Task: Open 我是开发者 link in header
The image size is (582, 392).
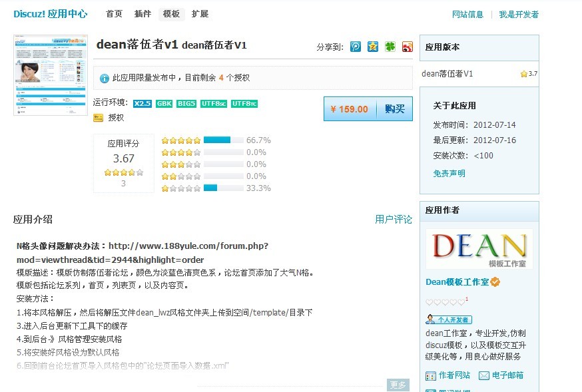Action: [x=519, y=15]
